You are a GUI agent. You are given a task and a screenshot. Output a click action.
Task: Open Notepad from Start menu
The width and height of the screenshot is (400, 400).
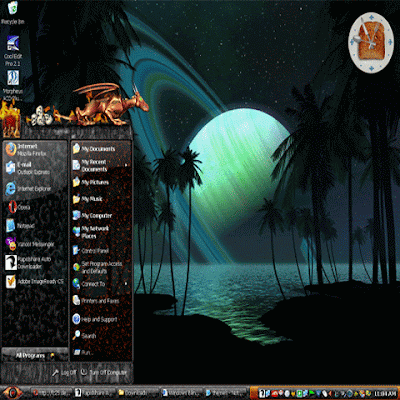pyautogui.click(x=35, y=226)
